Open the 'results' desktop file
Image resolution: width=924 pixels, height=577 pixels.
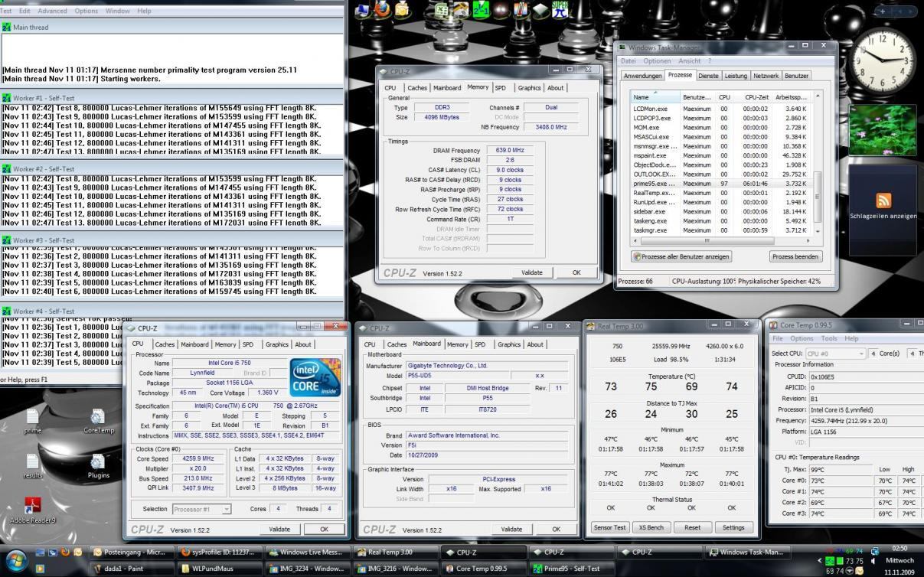pyautogui.click(x=32, y=466)
